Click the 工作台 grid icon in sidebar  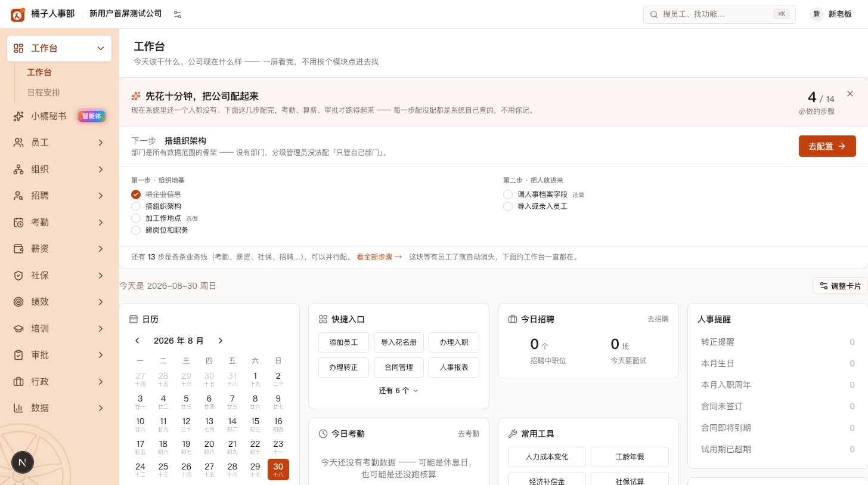tap(18, 48)
